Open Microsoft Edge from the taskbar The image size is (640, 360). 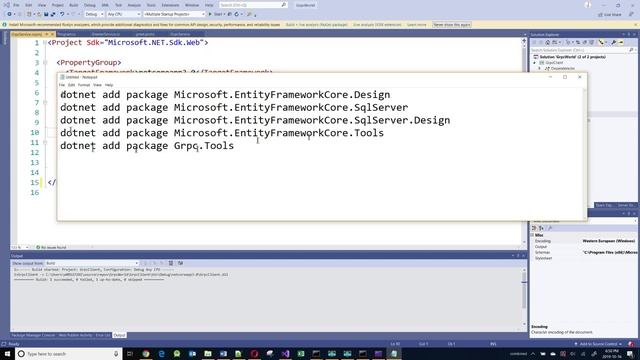pyautogui.click(x=161, y=353)
